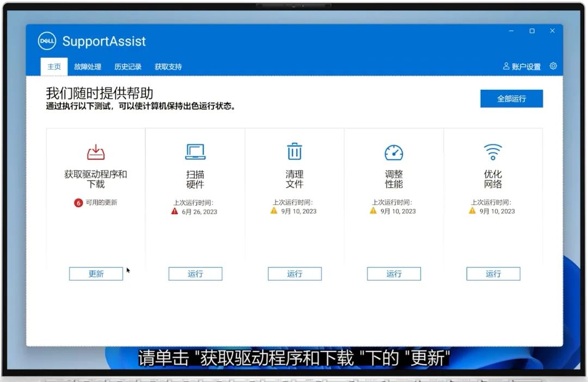Click yellow warning icon under 清理文件
Image resolution: width=588 pixels, height=382 pixels.
274,211
